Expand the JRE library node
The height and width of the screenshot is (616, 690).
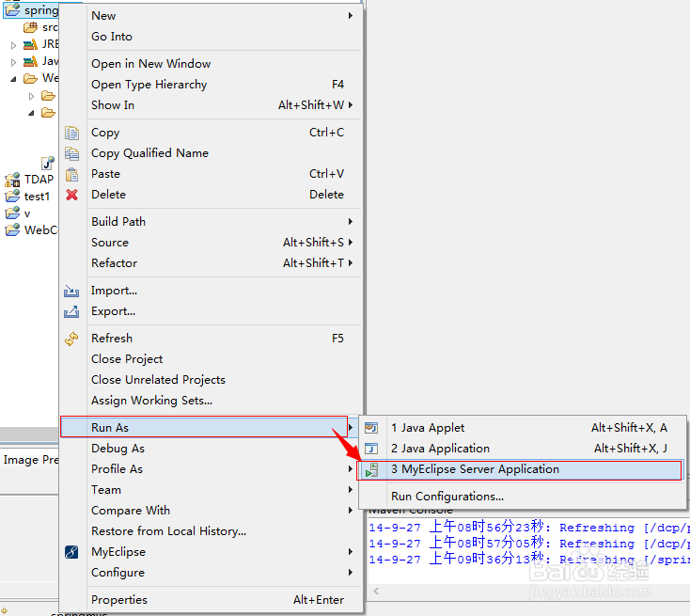13,45
